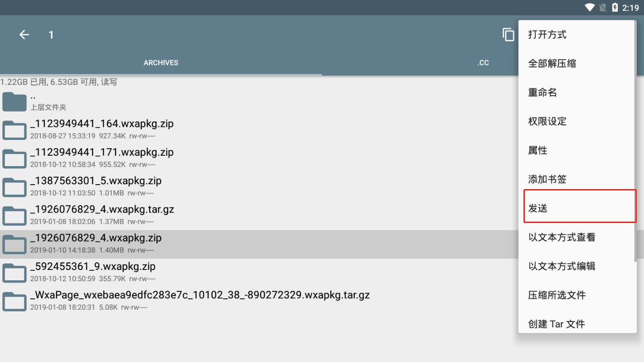
Task: Open file _1123949441_164.wxapkg.zip by name
Action: coord(102,124)
